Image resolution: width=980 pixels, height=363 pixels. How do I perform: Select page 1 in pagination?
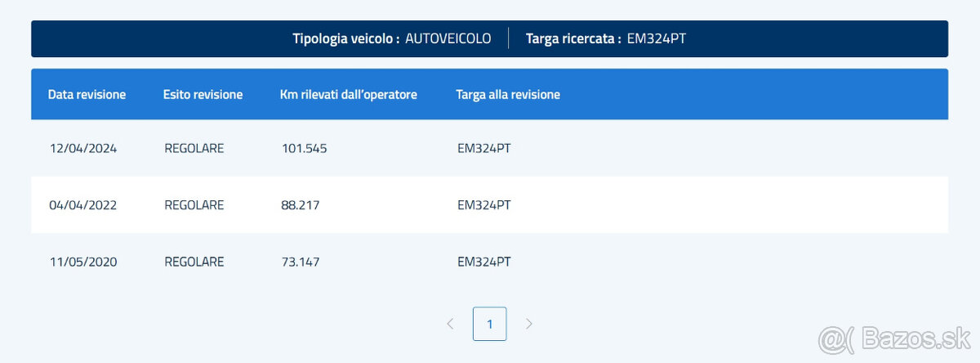[x=489, y=324]
